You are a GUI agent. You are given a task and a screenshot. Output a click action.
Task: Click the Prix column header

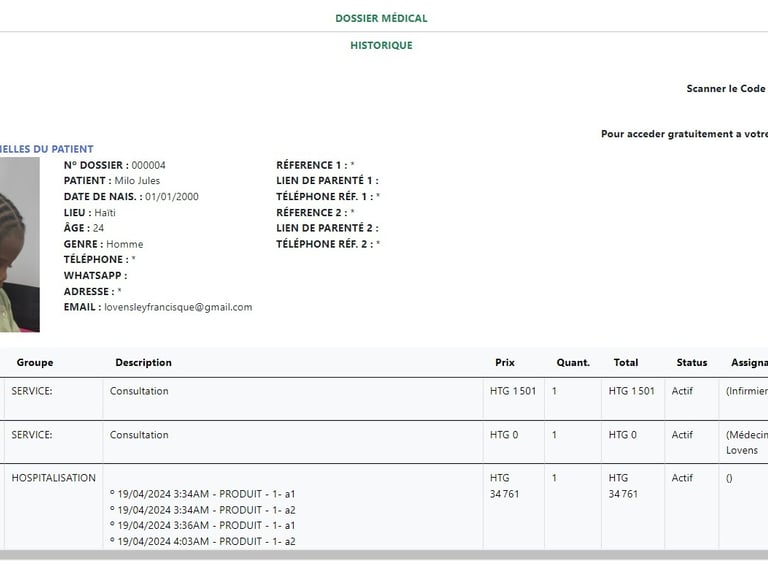(504, 363)
